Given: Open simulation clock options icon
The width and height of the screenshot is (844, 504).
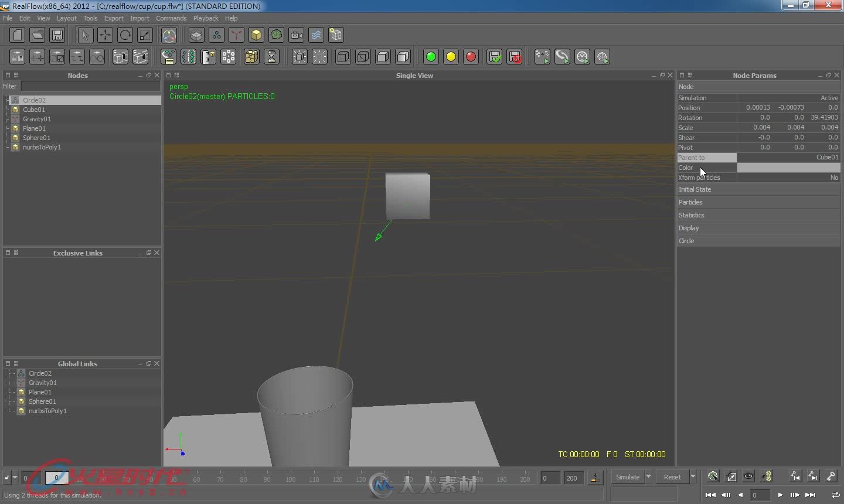Looking at the screenshot, I should (582, 57).
